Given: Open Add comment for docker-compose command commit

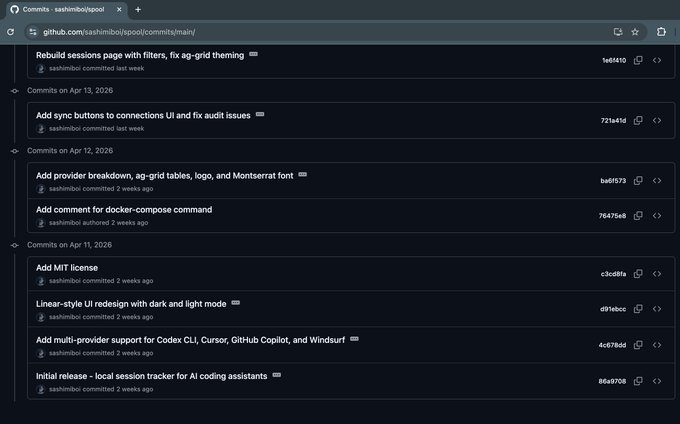Looking at the screenshot, I should click(124, 210).
